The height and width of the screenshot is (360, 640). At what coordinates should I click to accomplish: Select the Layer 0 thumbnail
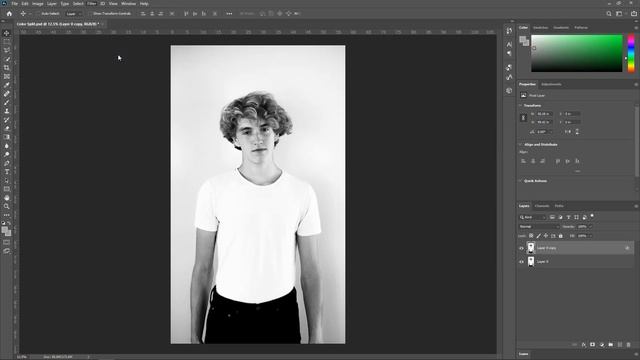531,261
